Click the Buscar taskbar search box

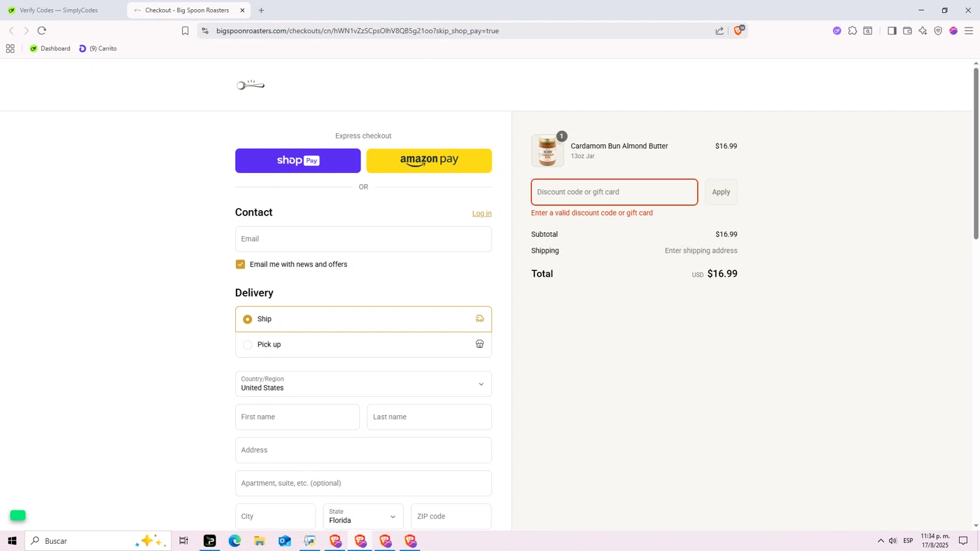98,541
